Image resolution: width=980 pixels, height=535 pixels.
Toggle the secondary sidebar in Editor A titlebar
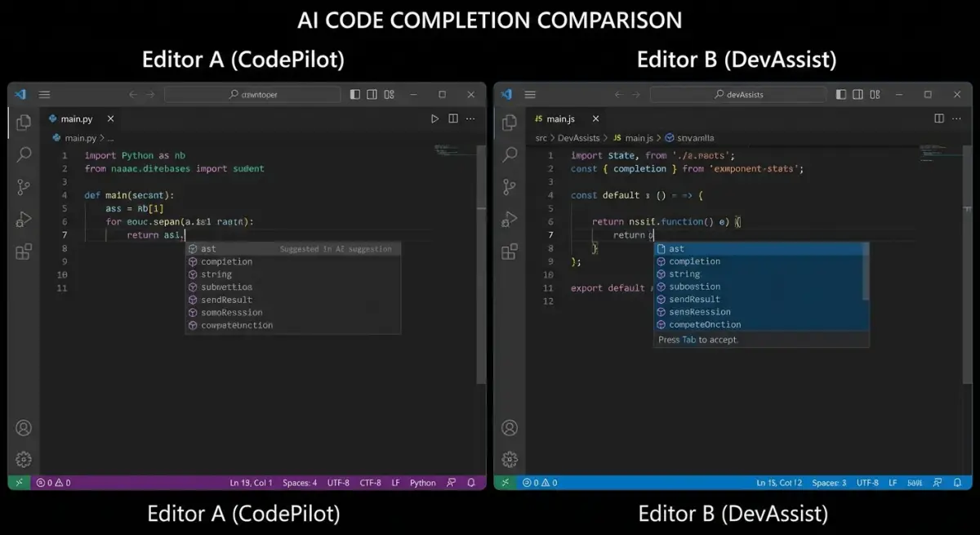pos(372,94)
